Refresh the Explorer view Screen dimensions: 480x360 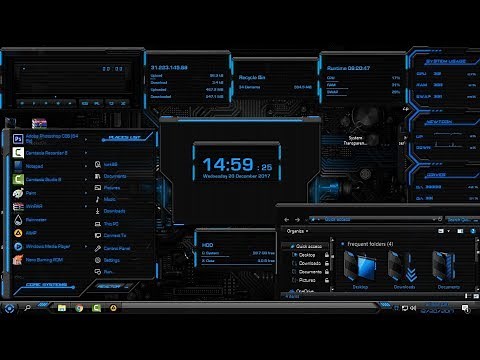tap(440, 219)
